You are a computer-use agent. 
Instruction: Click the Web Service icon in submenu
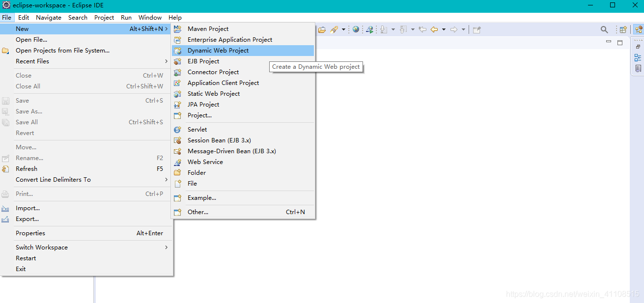tap(178, 162)
